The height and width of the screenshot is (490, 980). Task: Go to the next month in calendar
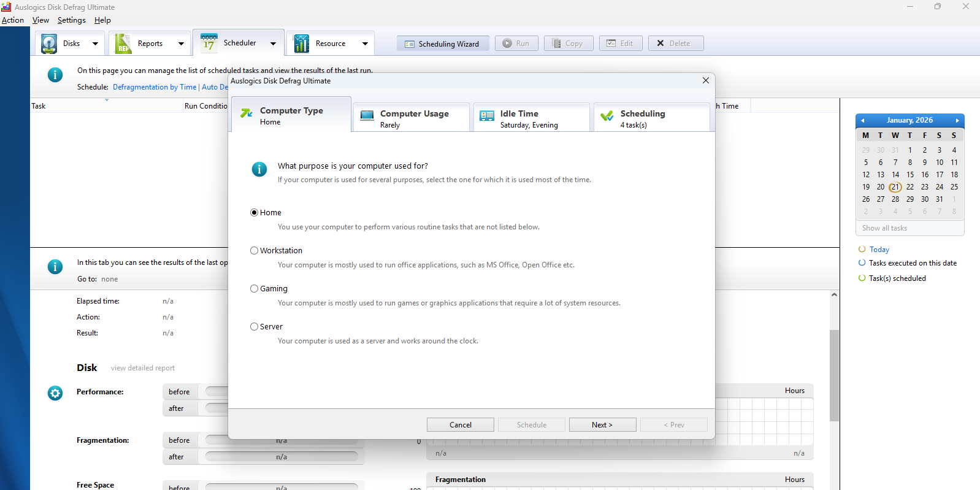(x=957, y=121)
